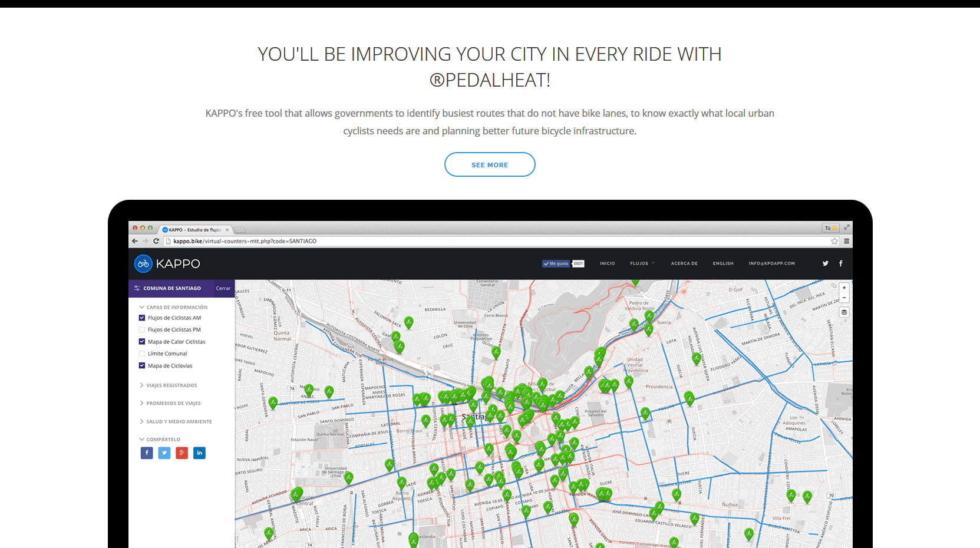Click the filter icon beside Comuna de Santiago
Screen dimensions: 980x548
coord(137,288)
